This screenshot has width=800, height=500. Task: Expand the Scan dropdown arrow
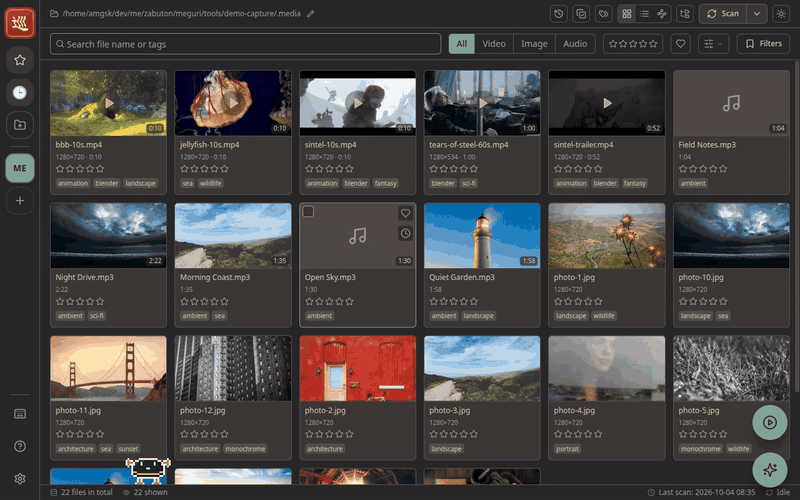click(757, 14)
